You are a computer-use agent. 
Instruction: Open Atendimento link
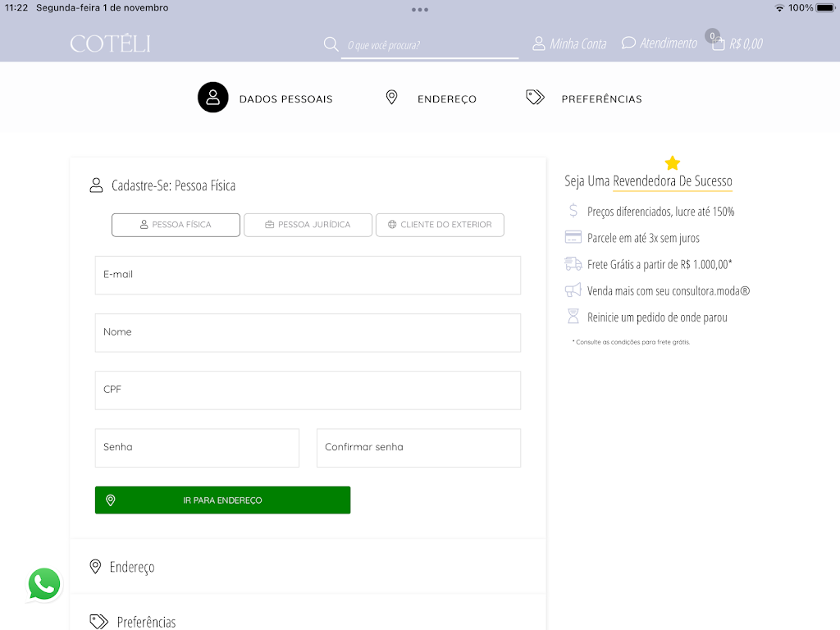pos(669,43)
